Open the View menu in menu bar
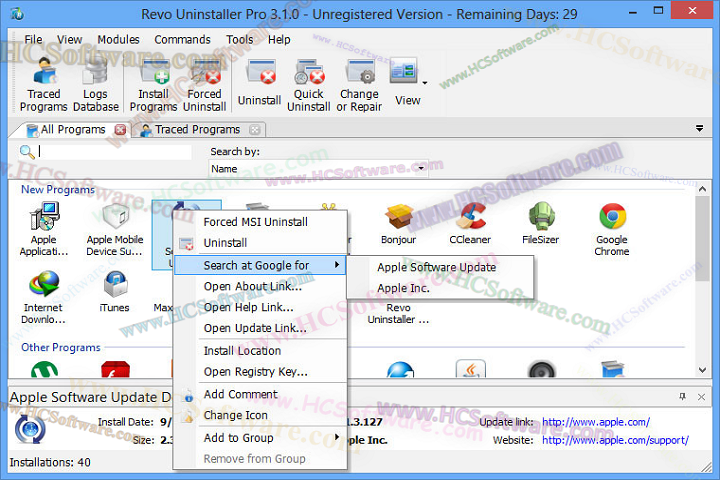Viewport: 720px width, 480px height. point(69,40)
